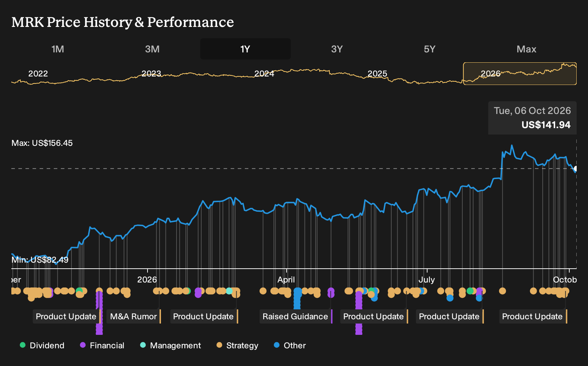Viewport: 588px width, 366px height.
Task: Switch to the 3Y time range
Action: (x=337, y=49)
